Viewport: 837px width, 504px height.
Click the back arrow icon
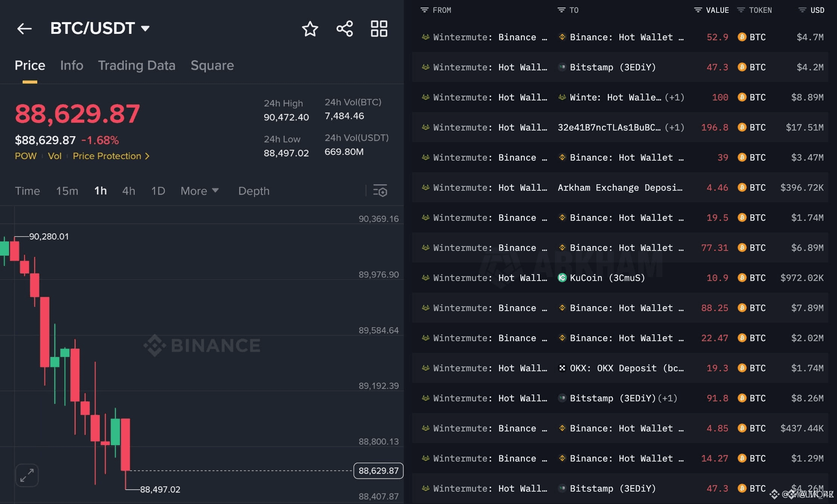point(24,29)
